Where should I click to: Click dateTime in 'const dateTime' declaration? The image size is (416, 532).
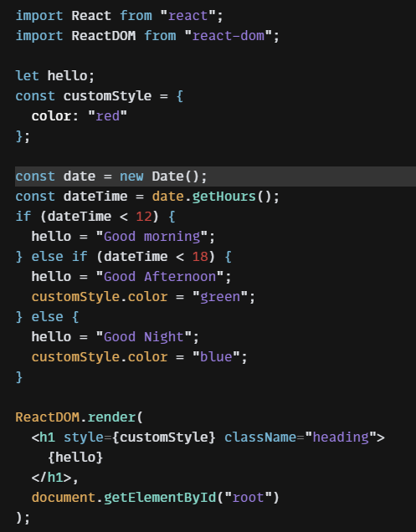coord(95,197)
